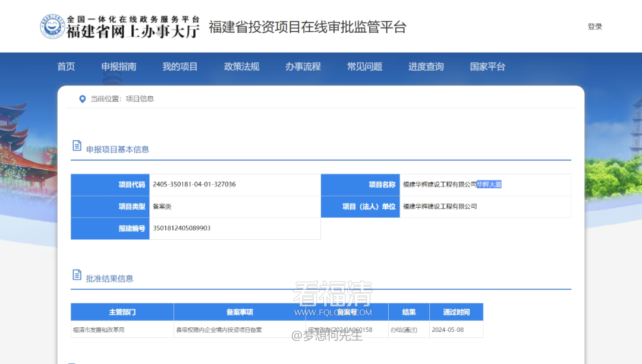Click the Fujian portal smiley logo
The image size is (642, 364).
(x=52, y=27)
